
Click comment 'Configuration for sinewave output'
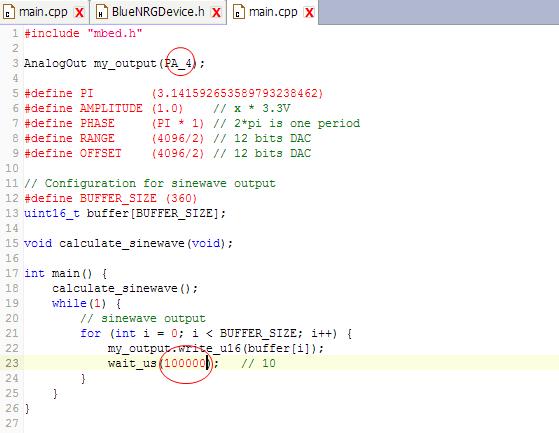[160, 183]
